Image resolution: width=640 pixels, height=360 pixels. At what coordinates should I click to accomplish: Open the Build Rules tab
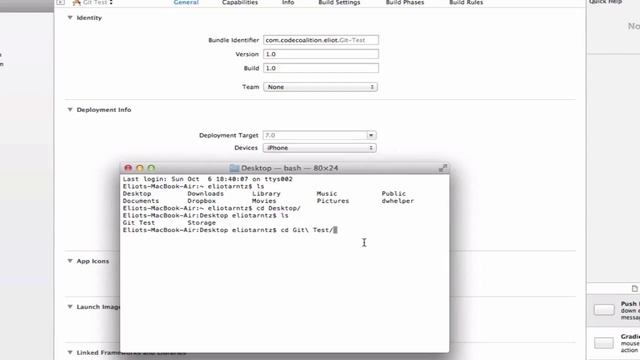click(x=466, y=2)
